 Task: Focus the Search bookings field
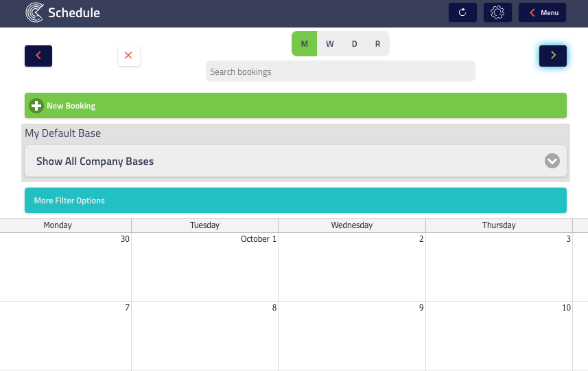(x=340, y=71)
